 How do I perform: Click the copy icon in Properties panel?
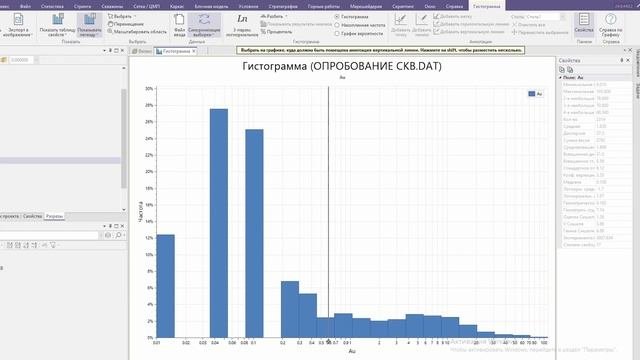(562, 70)
